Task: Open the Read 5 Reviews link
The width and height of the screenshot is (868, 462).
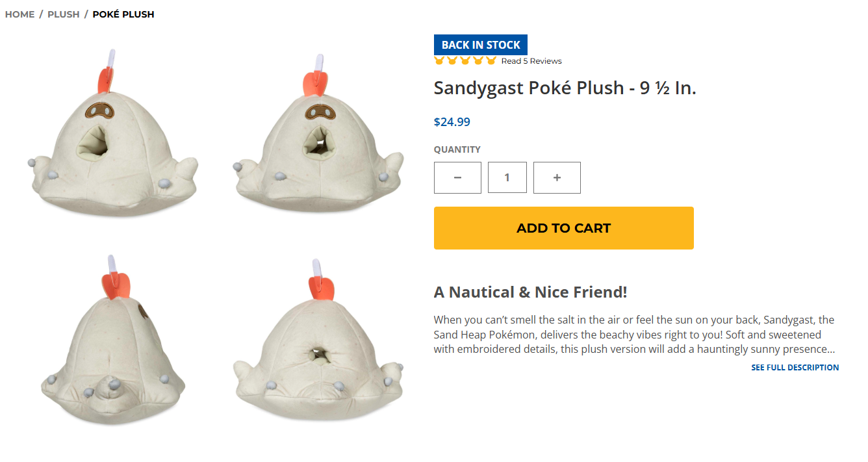Action: [531, 61]
